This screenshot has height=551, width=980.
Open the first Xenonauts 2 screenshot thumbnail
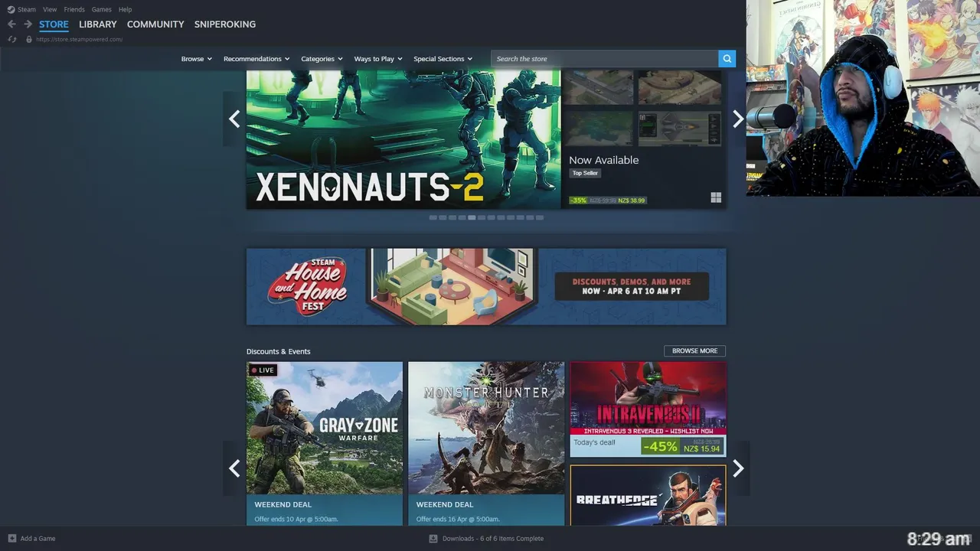[598, 87]
